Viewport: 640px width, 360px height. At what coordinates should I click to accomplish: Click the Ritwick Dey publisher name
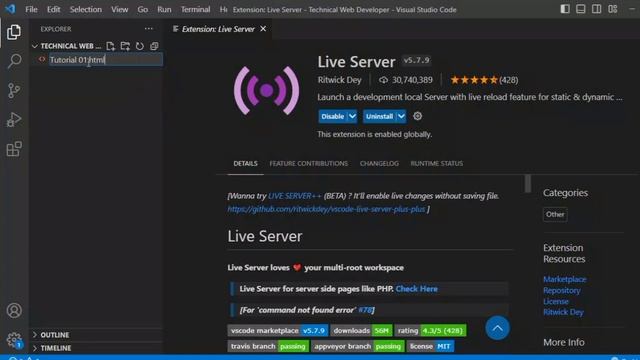340,80
